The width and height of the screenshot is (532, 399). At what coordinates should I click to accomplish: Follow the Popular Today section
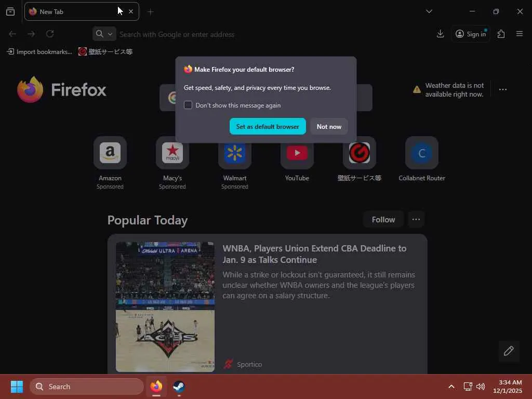(383, 220)
